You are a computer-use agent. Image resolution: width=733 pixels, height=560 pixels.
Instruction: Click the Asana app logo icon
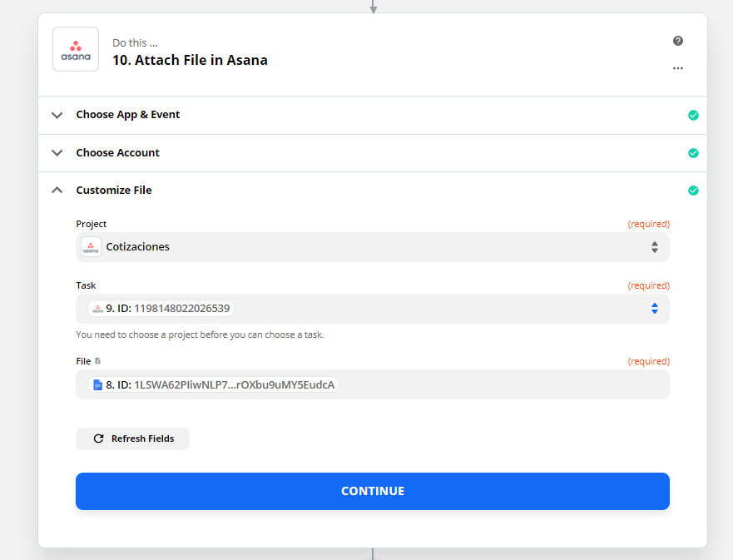tap(76, 49)
